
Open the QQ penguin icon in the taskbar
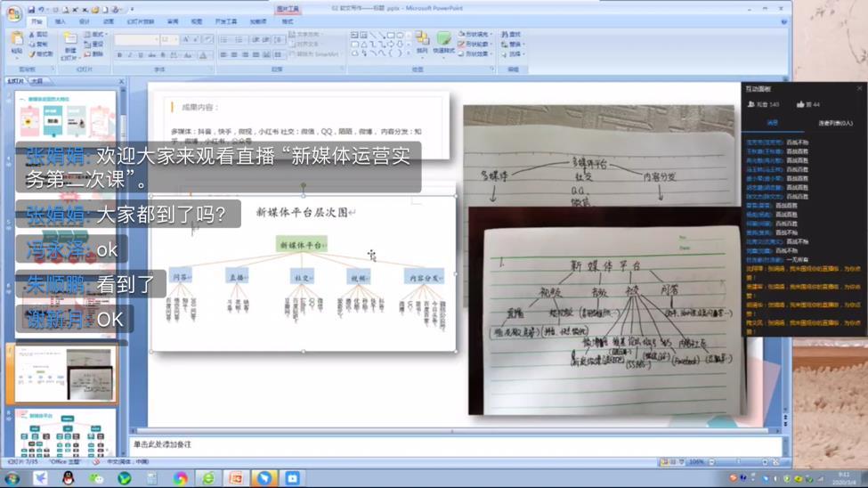[68, 478]
